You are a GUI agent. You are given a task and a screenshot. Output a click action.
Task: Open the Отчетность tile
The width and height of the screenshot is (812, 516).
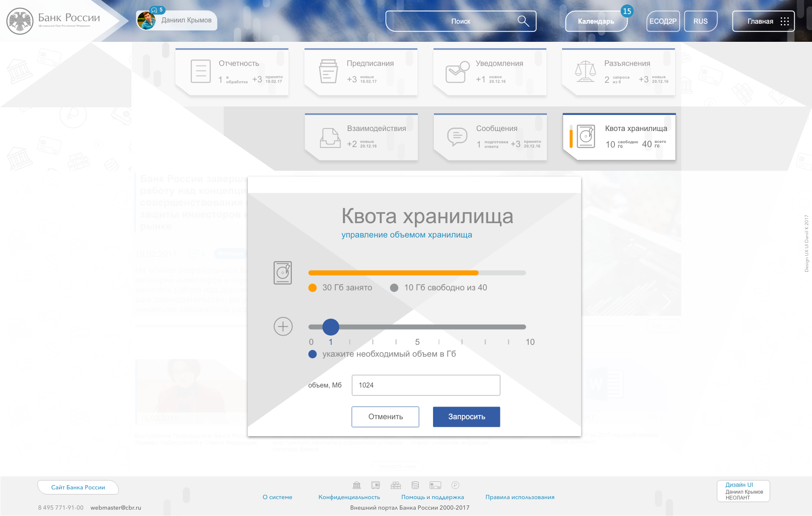pos(232,72)
